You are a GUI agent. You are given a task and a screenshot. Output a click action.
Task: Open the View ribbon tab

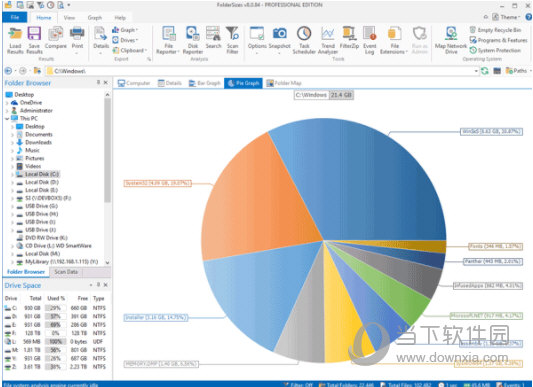(x=69, y=17)
